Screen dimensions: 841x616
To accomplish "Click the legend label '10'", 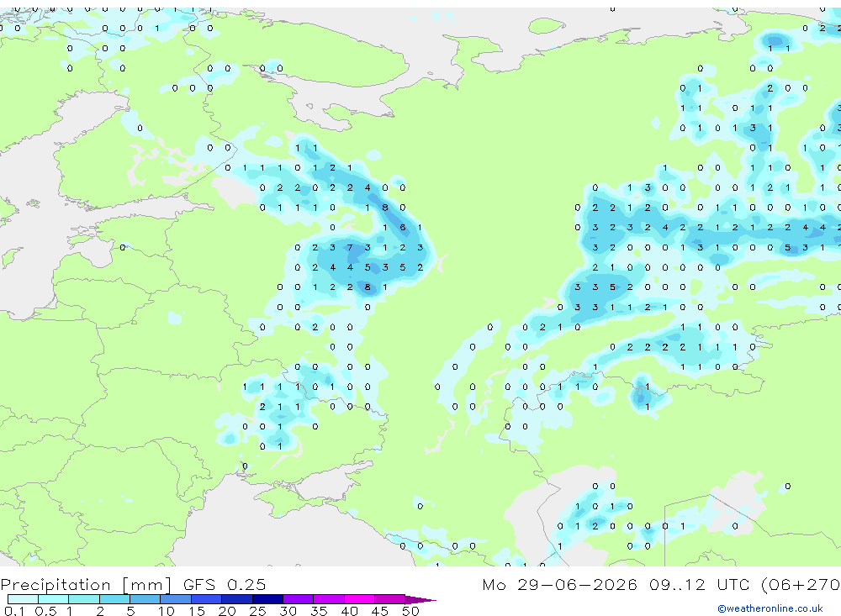I will [167, 611].
